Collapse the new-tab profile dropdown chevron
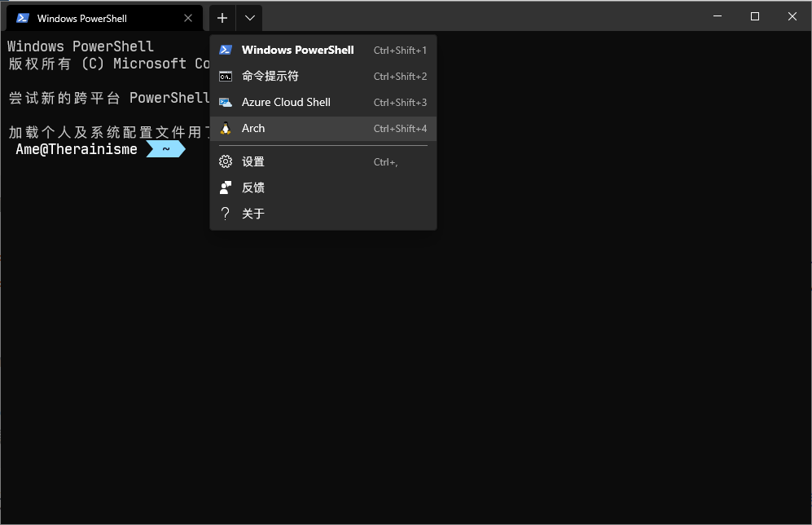Viewport: 812px width, 525px height. pyautogui.click(x=249, y=17)
